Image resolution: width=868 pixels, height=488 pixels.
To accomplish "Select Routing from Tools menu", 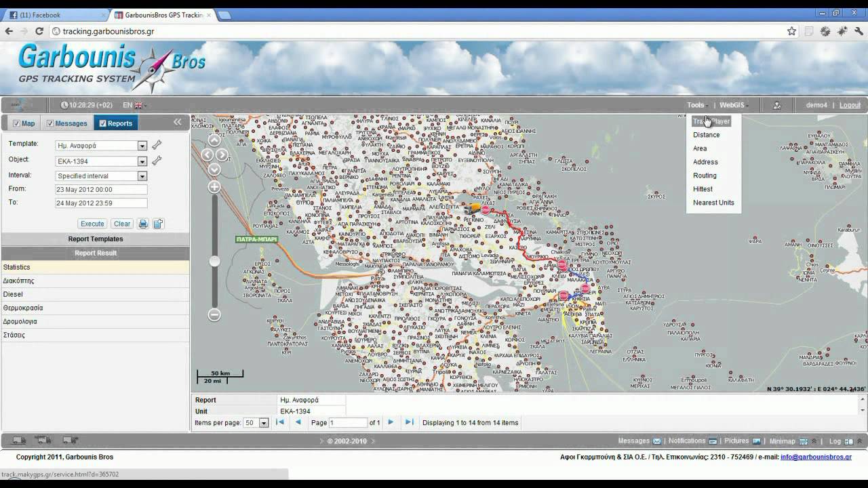I will tap(705, 176).
